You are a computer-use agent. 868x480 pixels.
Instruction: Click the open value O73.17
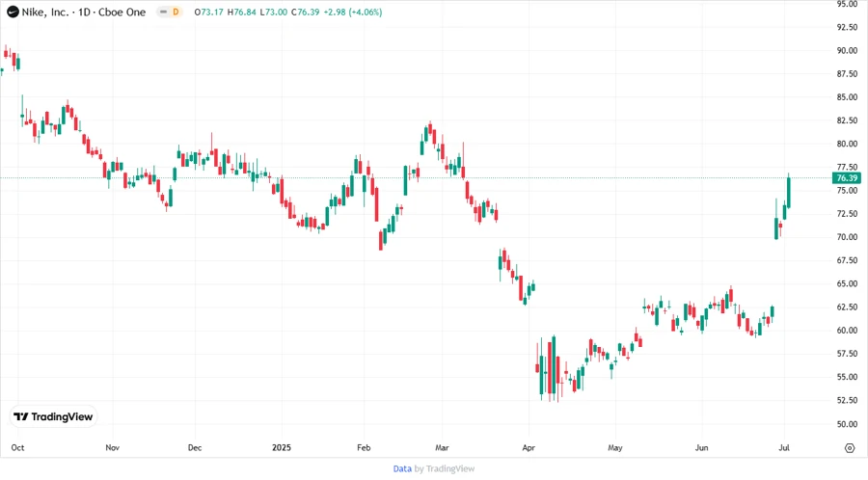(x=208, y=13)
